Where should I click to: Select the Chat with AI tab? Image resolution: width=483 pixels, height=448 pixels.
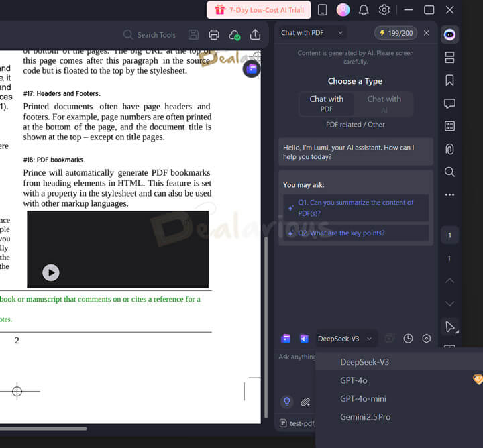pyautogui.click(x=384, y=104)
